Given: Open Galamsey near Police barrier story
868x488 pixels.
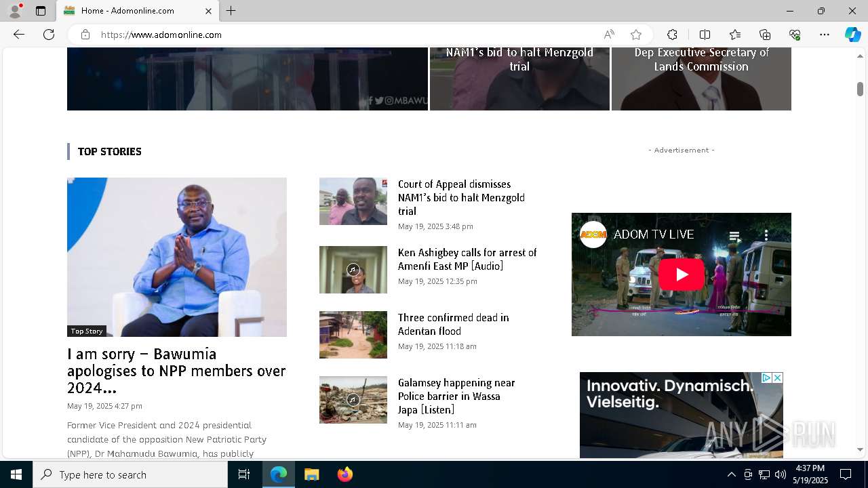Looking at the screenshot, I should [456, 396].
